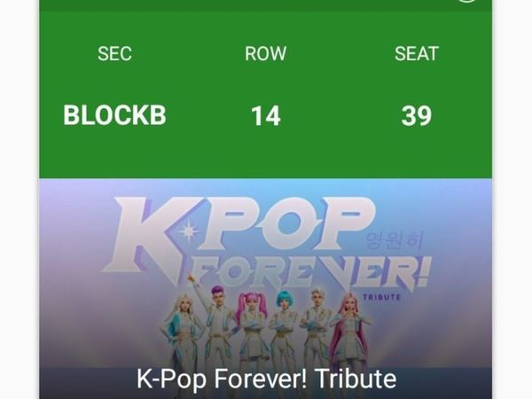Image resolution: width=532 pixels, height=399 pixels.
Task: Click the ROW label
Action: coord(265,53)
